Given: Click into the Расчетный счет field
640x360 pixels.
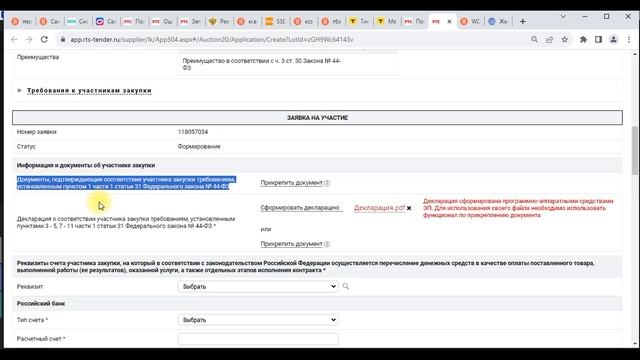Looking at the screenshot, I should pyautogui.click(x=258, y=339).
